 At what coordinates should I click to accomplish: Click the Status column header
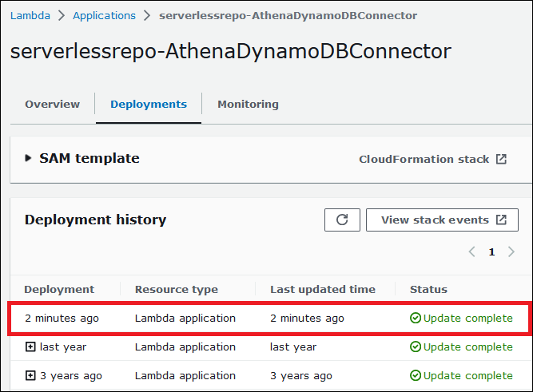[428, 289]
